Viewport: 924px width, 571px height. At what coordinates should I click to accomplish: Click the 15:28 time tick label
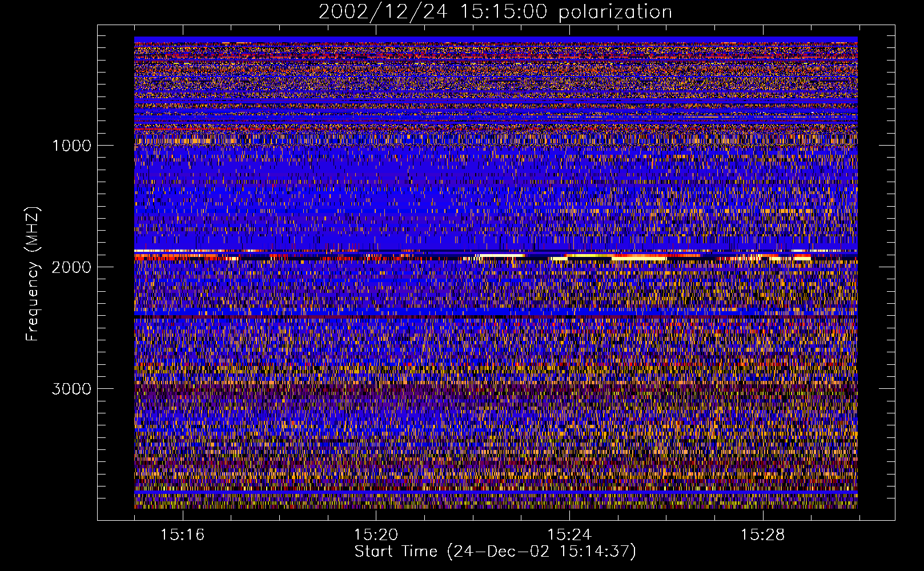tap(762, 535)
